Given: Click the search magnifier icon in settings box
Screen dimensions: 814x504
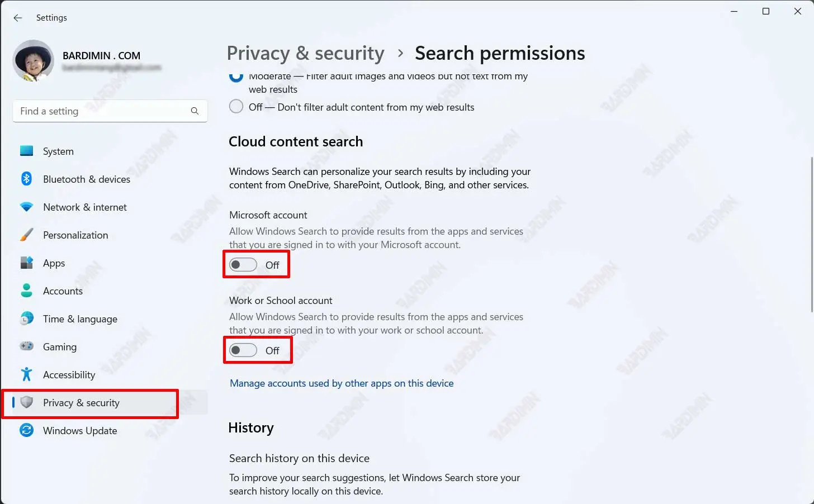Looking at the screenshot, I should (x=195, y=111).
